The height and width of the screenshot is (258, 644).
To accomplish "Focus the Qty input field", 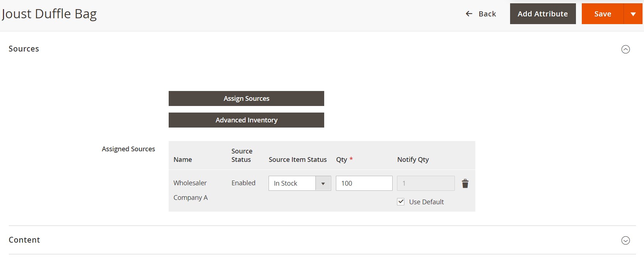I will pos(364,183).
